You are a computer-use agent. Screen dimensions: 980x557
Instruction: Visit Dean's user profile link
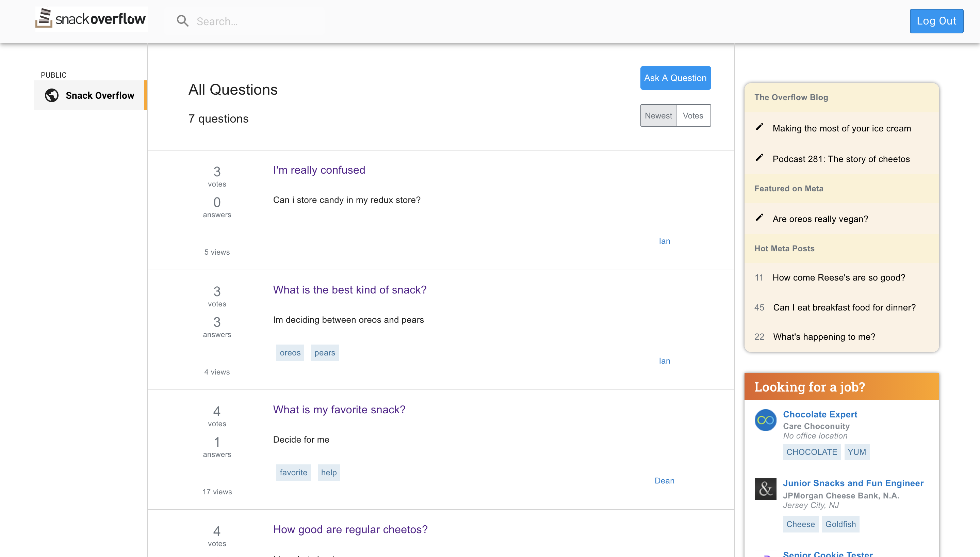pyautogui.click(x=664, y=480)
